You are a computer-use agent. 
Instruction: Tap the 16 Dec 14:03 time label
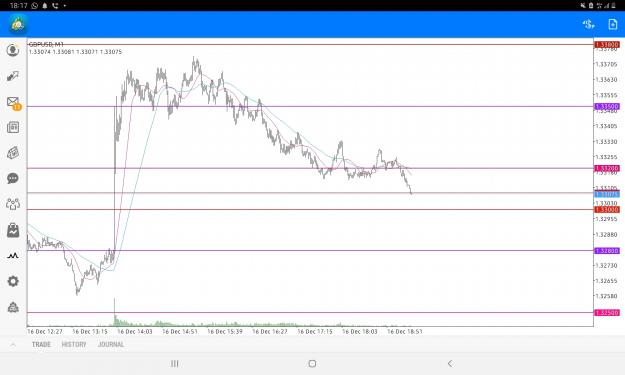(135, 331)
